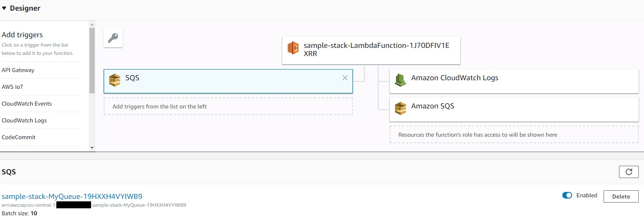
Task: Click the Amazon CloudWatch Logs icon
Action: [400, 80]
